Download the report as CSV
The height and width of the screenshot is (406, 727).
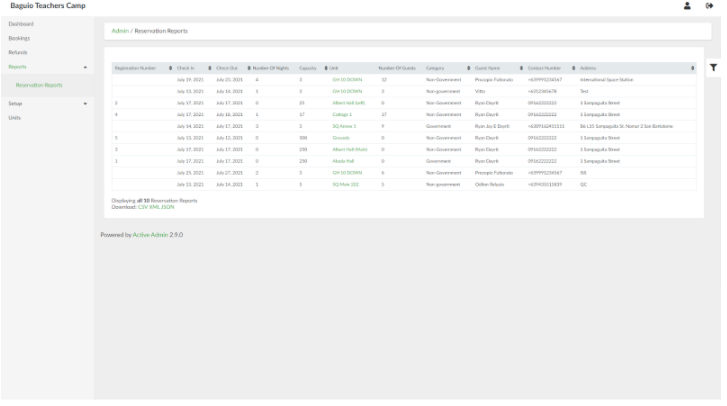pos(141,206)
